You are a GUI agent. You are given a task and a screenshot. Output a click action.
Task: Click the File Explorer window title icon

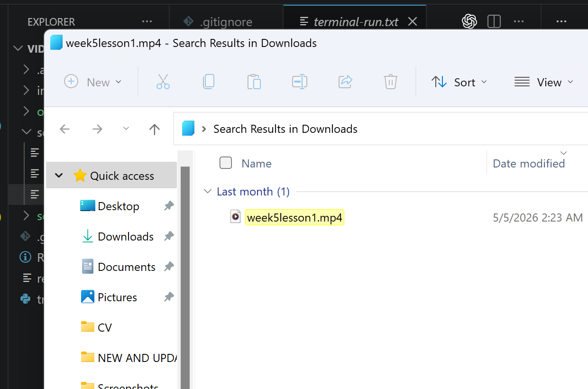(56, 43)
